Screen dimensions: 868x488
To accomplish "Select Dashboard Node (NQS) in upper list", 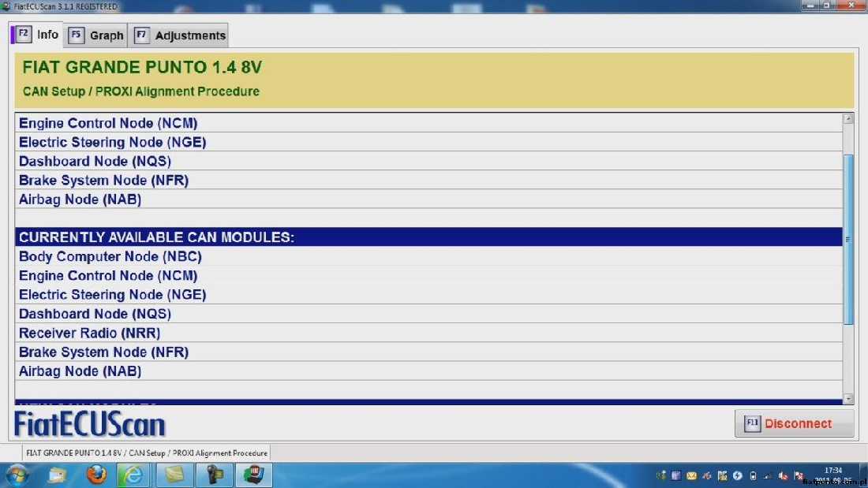I will [x=428, y=162].
